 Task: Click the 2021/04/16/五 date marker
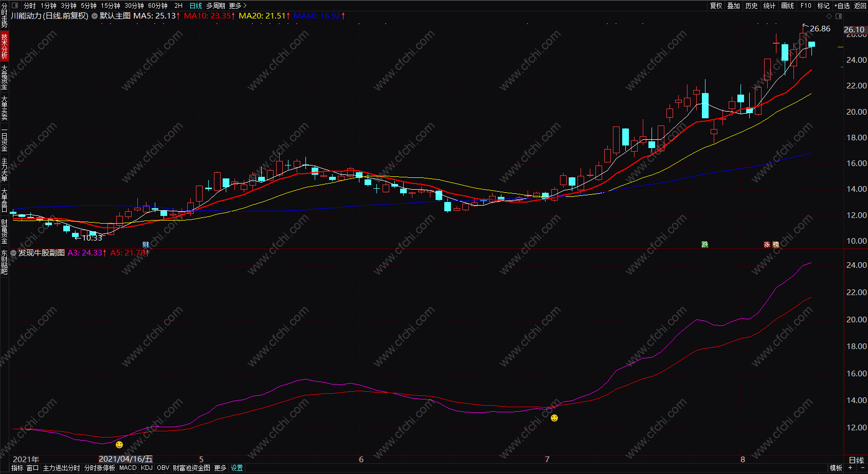tap(125, 459)
